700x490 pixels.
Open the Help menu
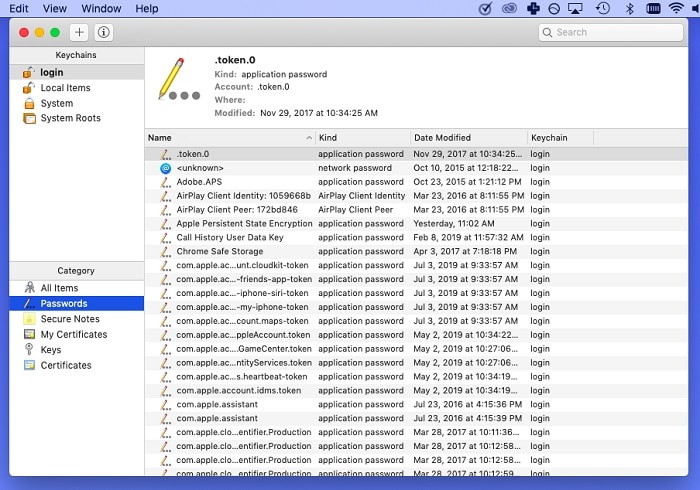[147, 8]
